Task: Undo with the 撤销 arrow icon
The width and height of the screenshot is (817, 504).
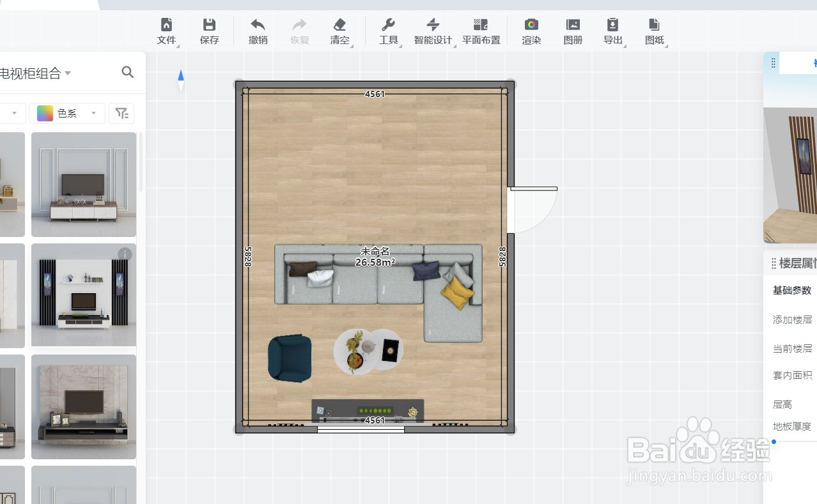Action: click(258, 25)
